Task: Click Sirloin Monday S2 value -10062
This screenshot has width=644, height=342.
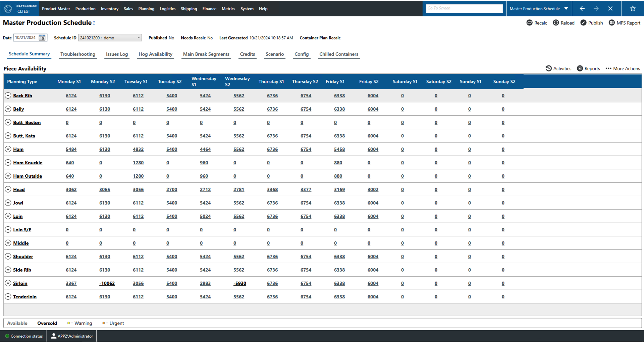Action: (107, 284)
